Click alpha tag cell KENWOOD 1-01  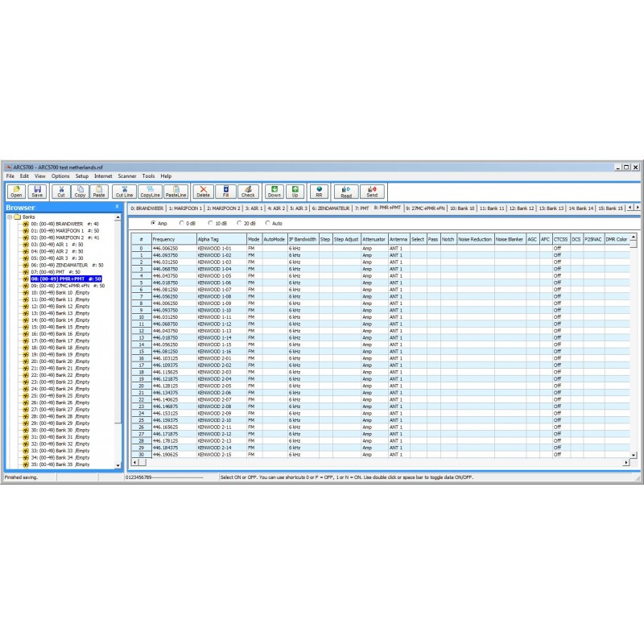point(222,249)
